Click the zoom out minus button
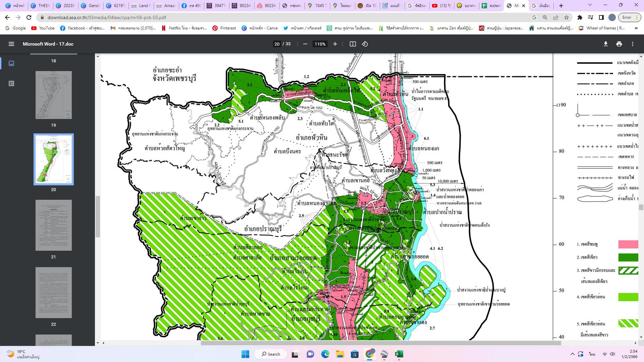Image resolution: width=644 pixels, height=362 pixels. 305,44
